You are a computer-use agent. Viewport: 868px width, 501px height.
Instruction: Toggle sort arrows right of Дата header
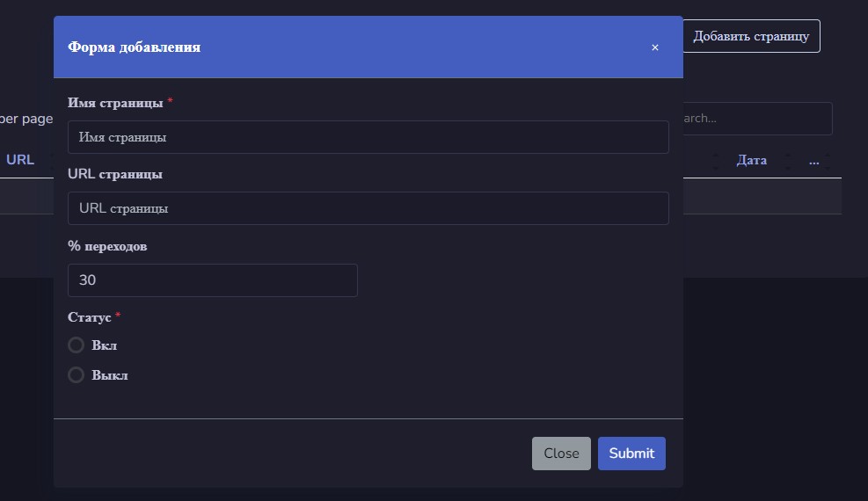(x=788, y=161)
